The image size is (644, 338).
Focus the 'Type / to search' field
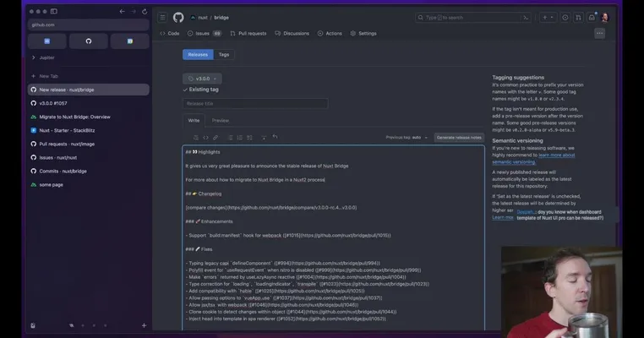coord(468,18)
